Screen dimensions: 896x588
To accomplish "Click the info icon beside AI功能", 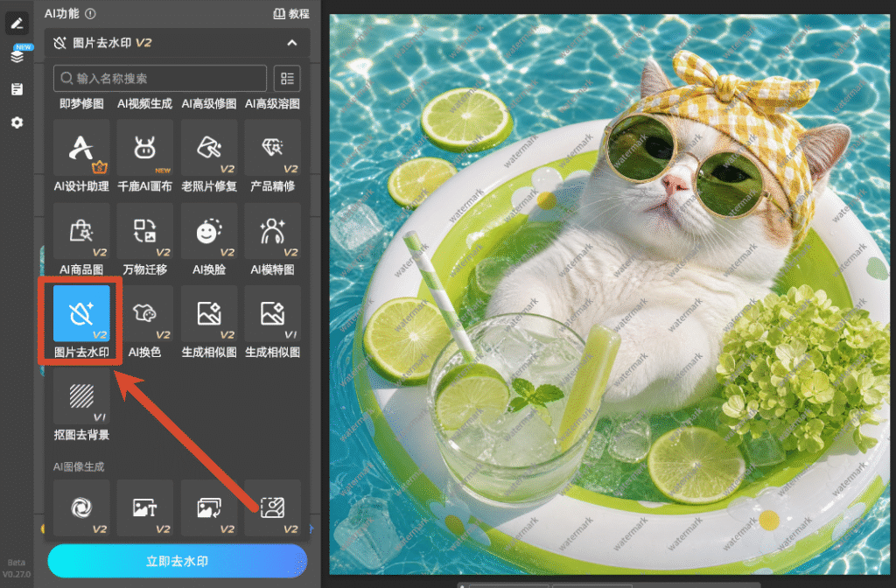I will (x=90, y=14).
